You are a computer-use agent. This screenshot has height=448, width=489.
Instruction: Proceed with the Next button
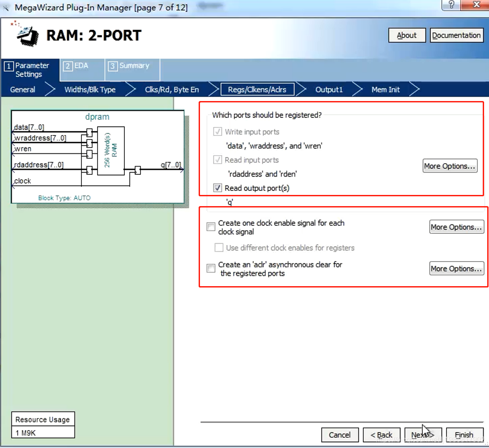[x=423, y=435]
